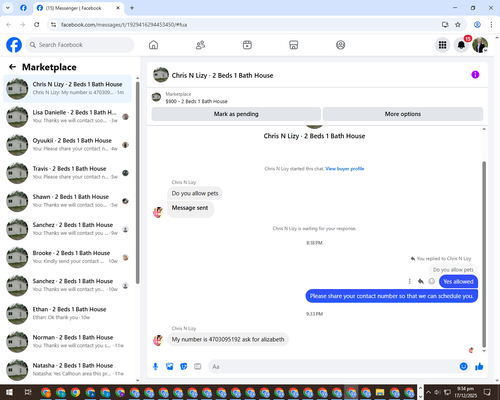Open the Windows Start menu

click(x=9, y=392)
